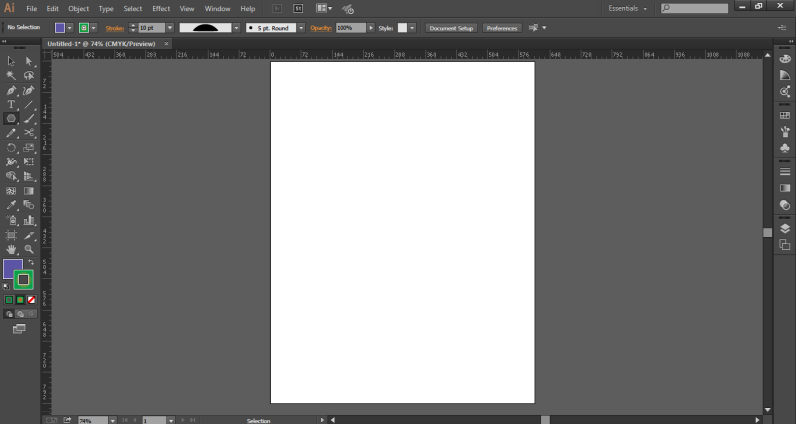Image resolution: width=796 pixels, height=424 pixels.
Task: Activate the Type tool
Action: pyautogui.click(x=11, y=105)
